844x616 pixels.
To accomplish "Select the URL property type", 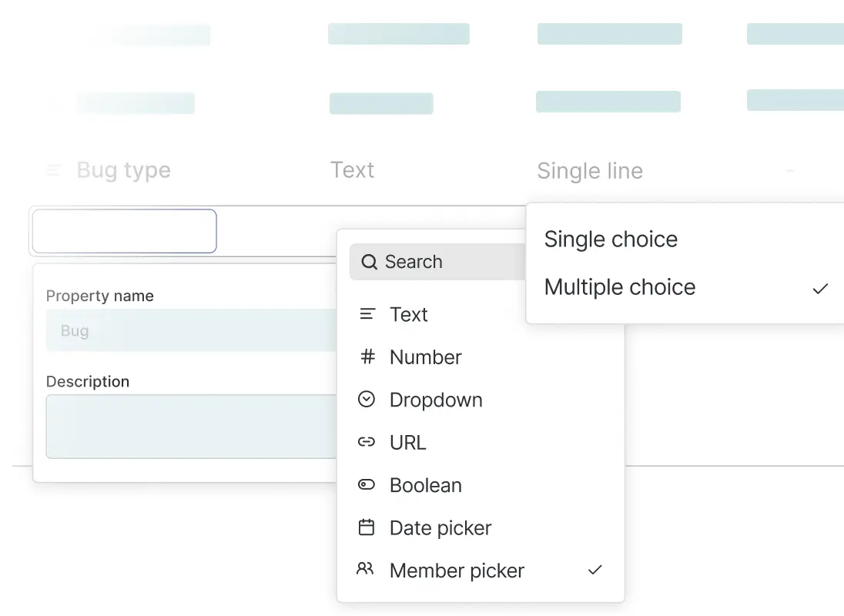I will (407, 443).
